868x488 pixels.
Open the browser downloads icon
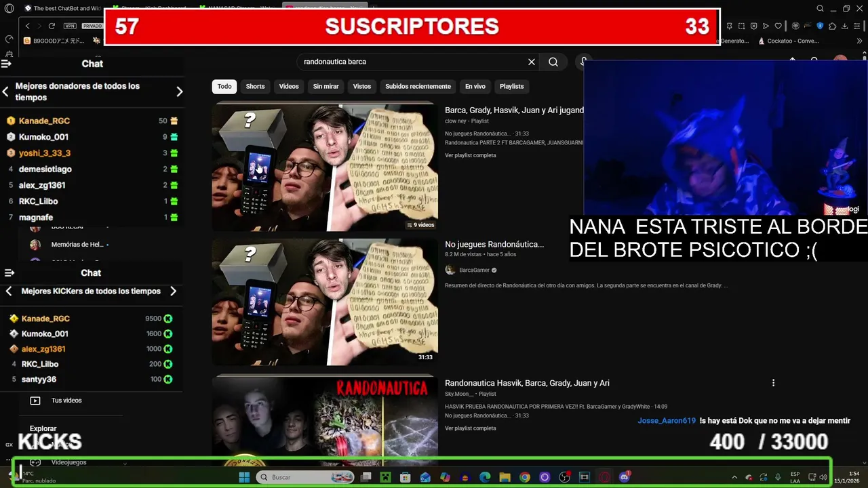click(x=845, y=26)
